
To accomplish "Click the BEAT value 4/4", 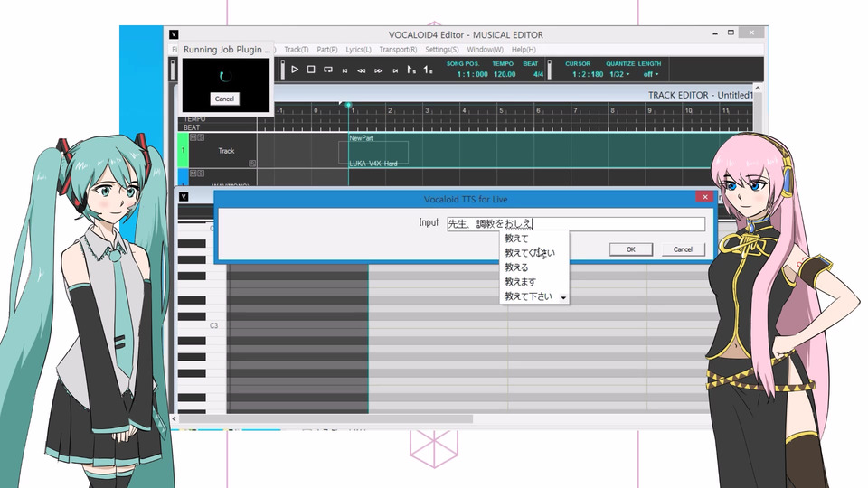I will [538, 74].
